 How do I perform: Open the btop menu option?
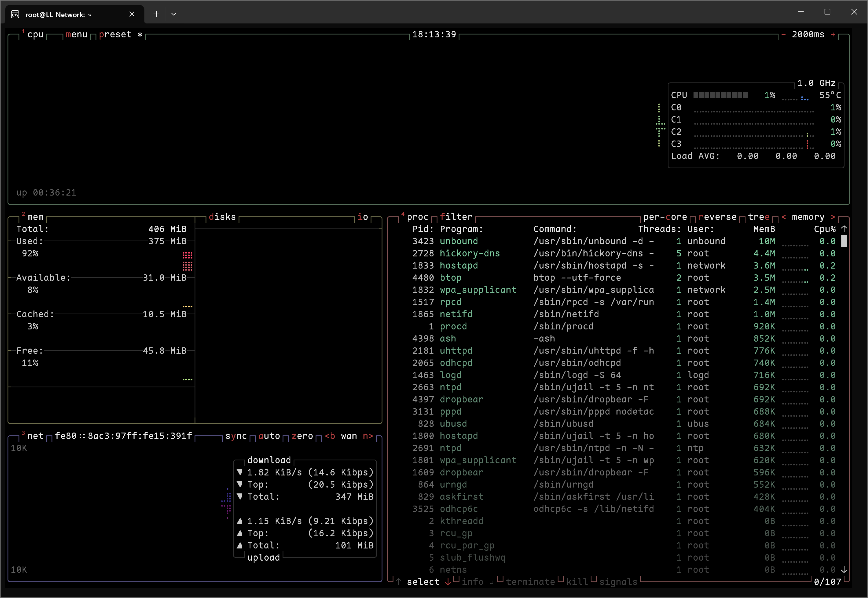(77, 34)
